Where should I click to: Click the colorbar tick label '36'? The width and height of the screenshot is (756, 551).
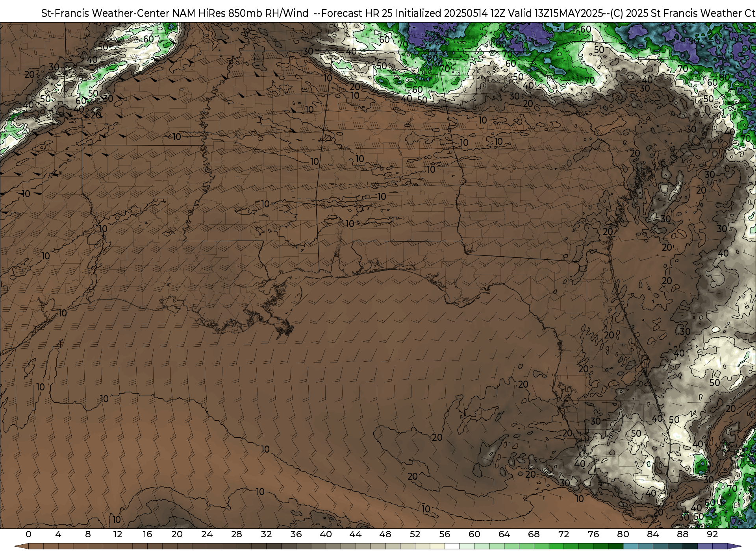296,534
